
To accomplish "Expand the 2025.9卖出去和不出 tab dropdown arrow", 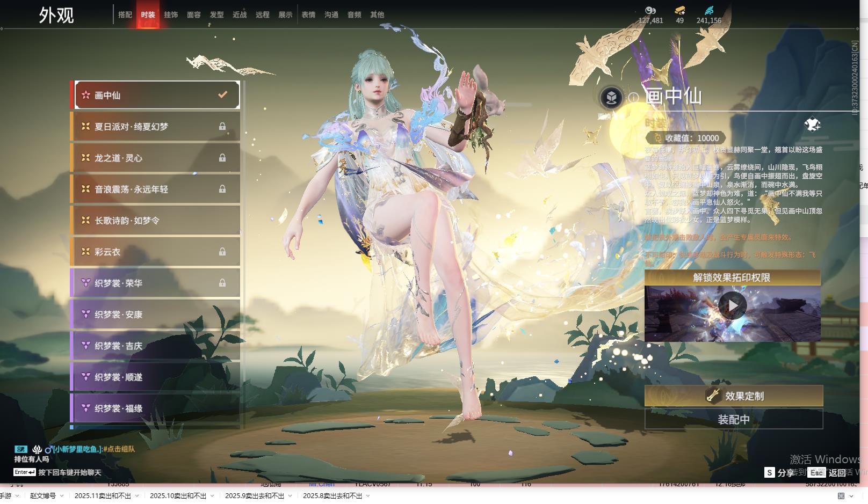I will pyautogui.click(x=290, y=496).
